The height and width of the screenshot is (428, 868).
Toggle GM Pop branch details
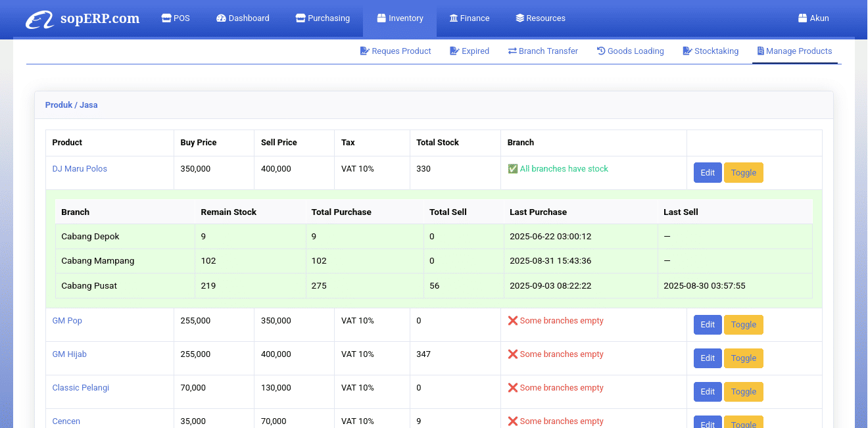point(743,325)
